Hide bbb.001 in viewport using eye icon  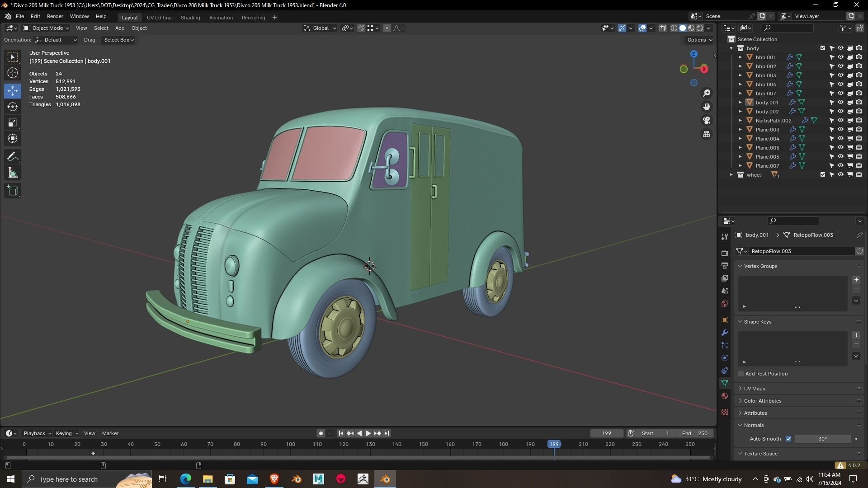tap(840, 57)
